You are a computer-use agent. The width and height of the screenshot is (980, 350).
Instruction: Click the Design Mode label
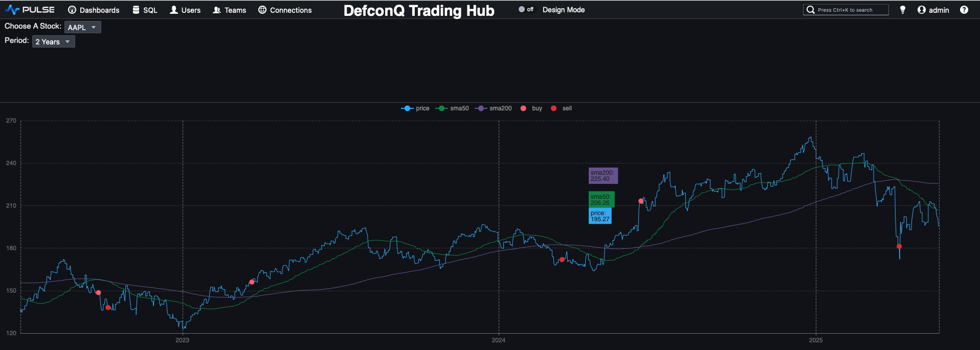564,10
